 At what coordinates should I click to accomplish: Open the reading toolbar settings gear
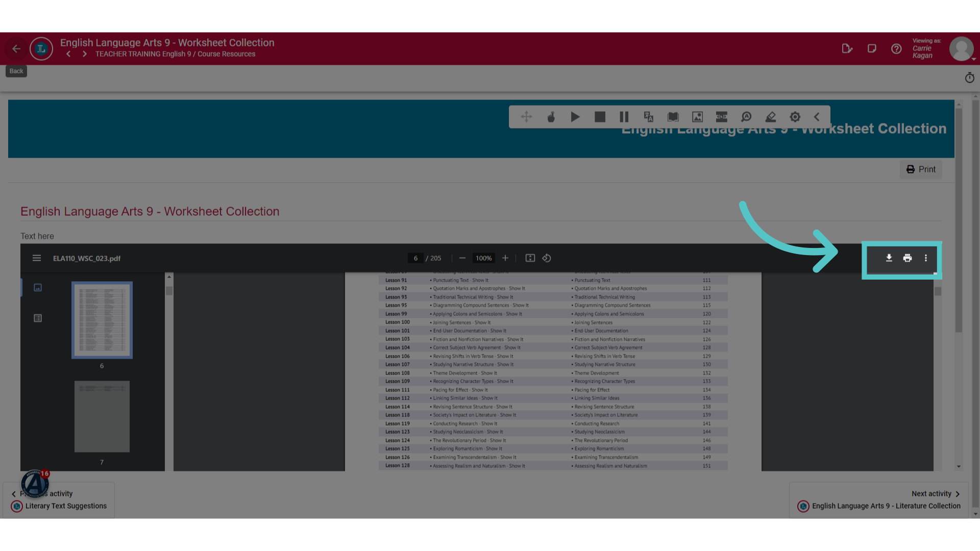click(x=795, y=117)
